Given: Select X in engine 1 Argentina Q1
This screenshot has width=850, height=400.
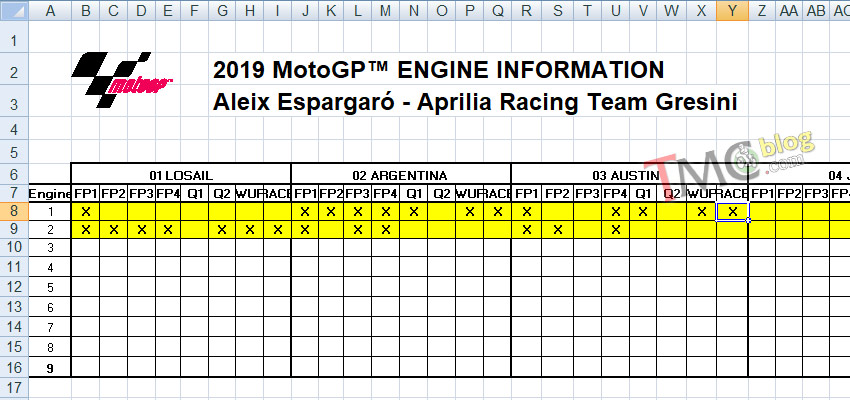Looking at the screenshot, I should tap(414, 212).
